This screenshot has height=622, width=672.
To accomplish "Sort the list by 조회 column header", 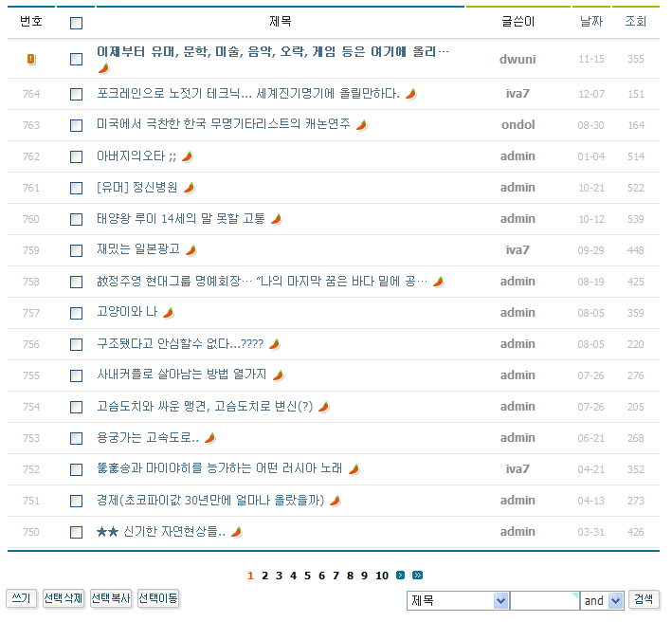I will 635,21.
